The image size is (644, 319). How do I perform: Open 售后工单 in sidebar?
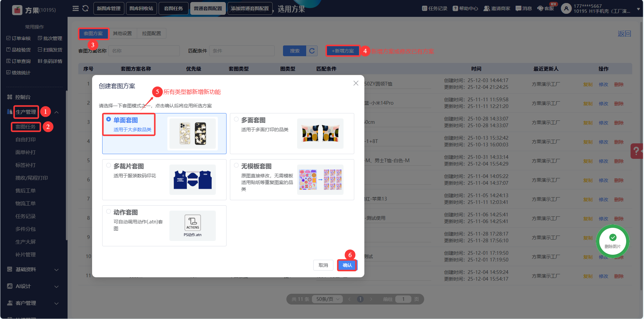click(26, 191)
